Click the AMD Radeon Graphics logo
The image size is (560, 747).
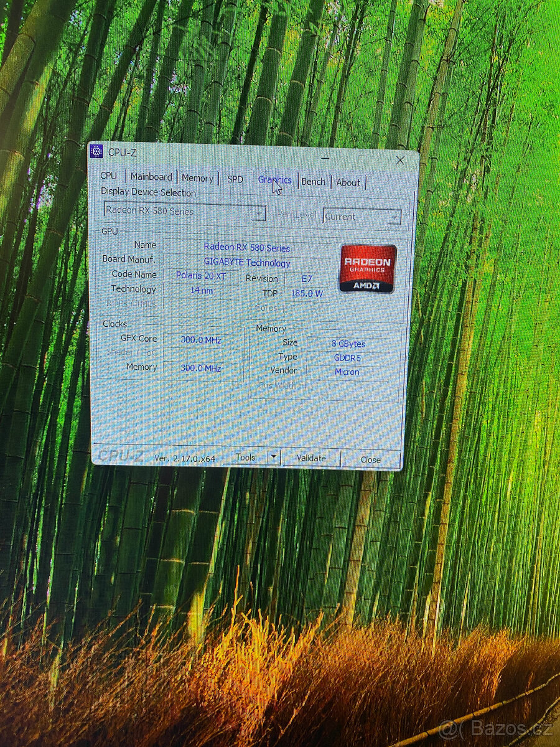367,270
